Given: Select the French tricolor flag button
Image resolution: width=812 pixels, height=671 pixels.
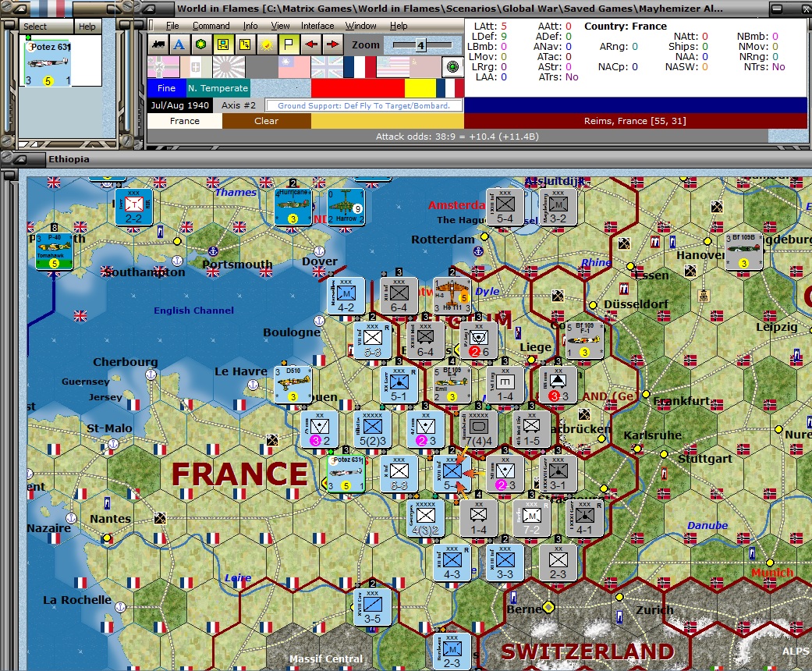Looking at the screenshot, I should point(360,67).
